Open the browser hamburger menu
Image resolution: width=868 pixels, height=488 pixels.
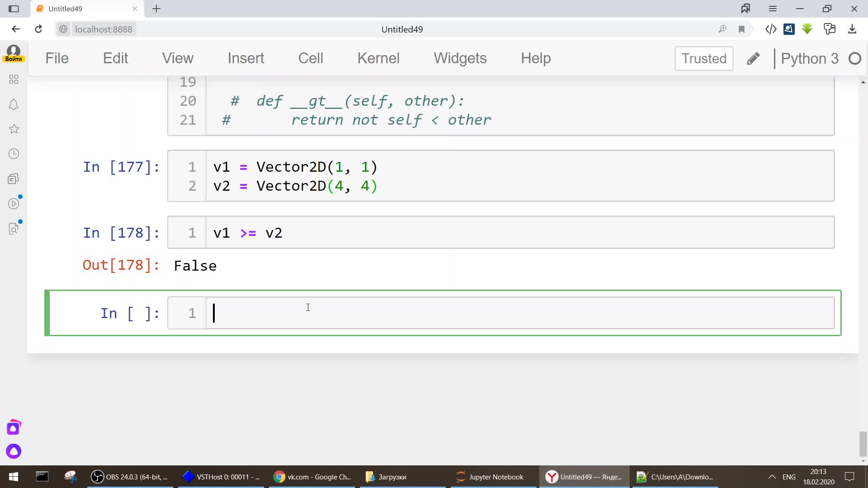coord(773,9)
